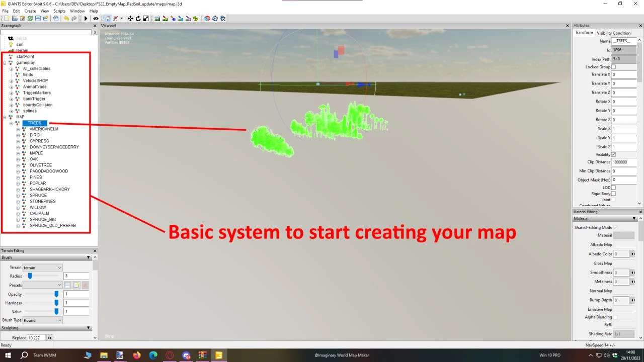Click the Save file toolbar icon
This screenshot has width=644, height=362.
38,19
